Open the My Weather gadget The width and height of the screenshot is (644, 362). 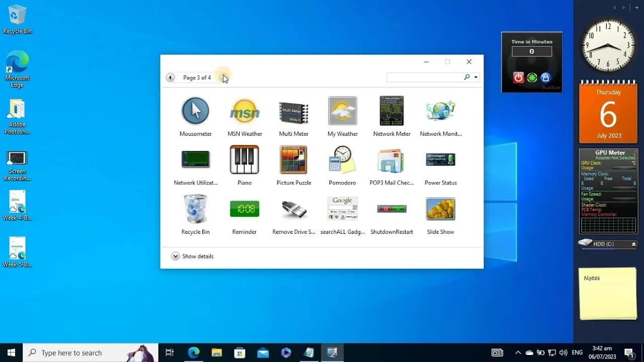click(343, 111)
